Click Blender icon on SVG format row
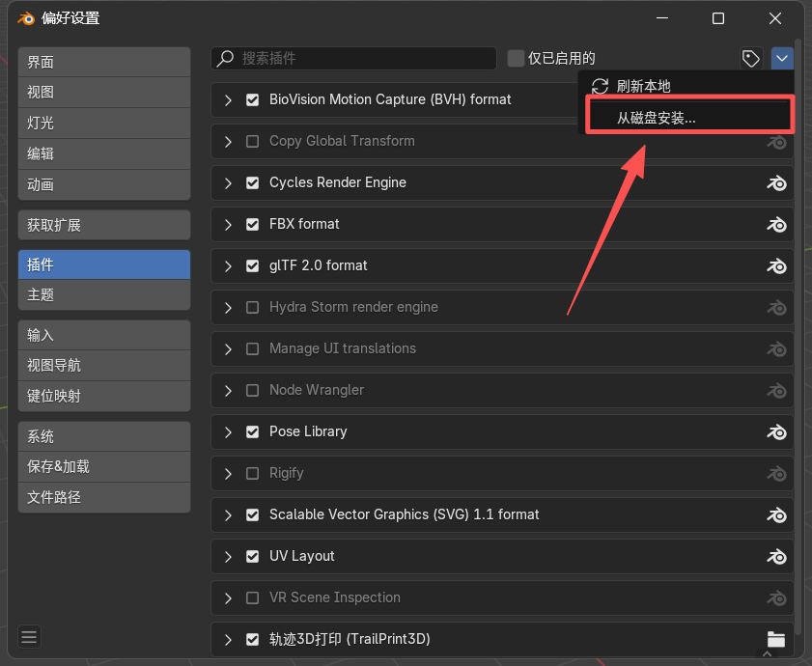Viewport: 812px width, 666px height. coord(777,514)
